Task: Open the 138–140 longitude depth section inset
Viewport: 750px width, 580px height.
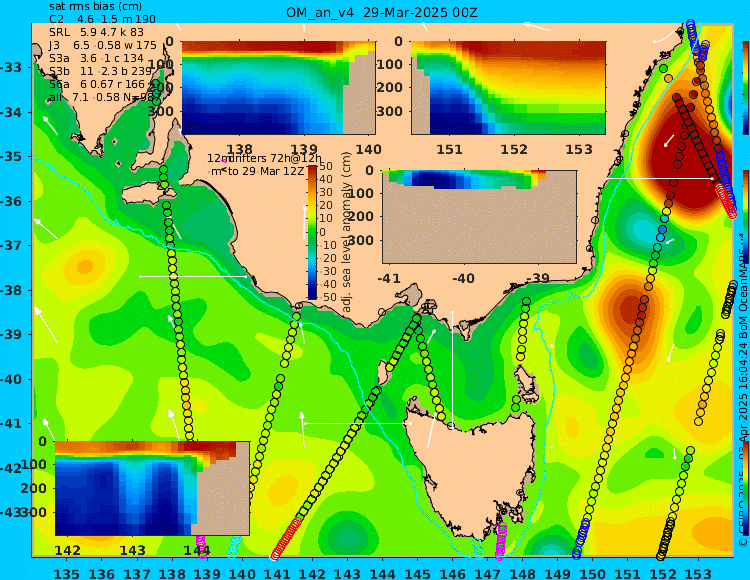Action: coord(278,88)
